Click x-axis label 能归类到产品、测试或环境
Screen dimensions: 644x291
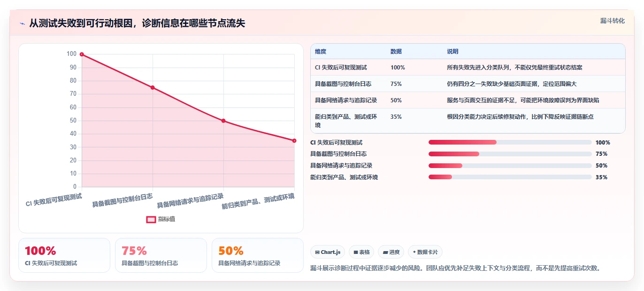(258, 201)
